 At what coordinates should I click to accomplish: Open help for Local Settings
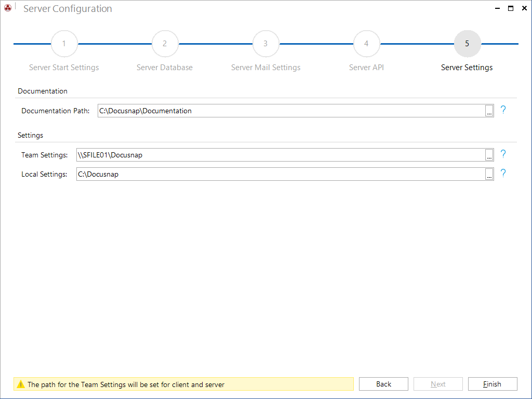tap(503, 174)
